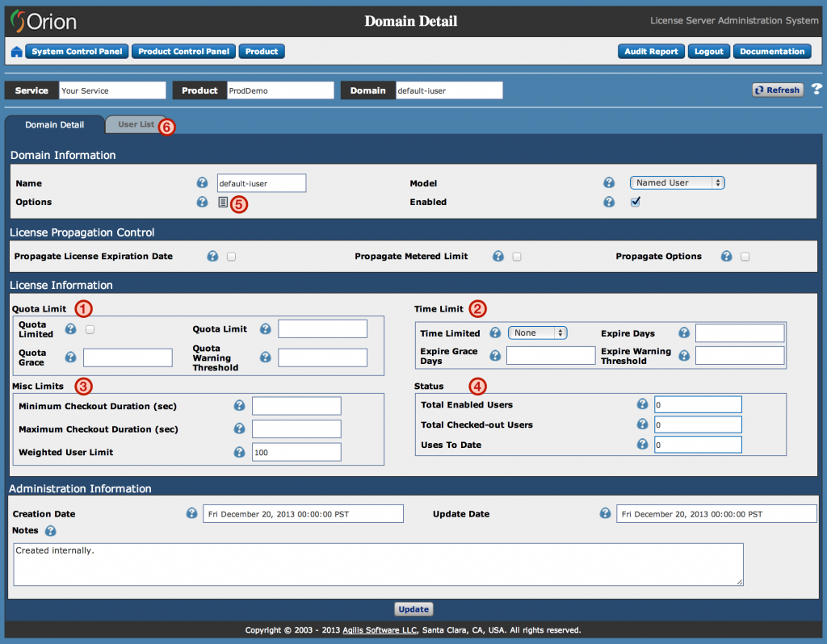Click help icon beside Propagate Metered Limit
The width and height of the screenshot is (827, 644).
(x=497, y=257)
